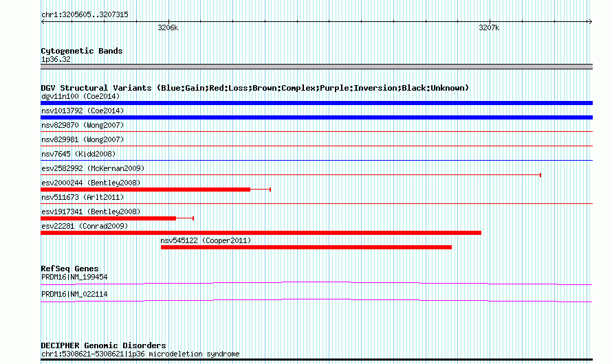Click the nsv545122 (Cooper2011) label
The height and width of the screenshot is (364, 612).
tap(206, 240)
